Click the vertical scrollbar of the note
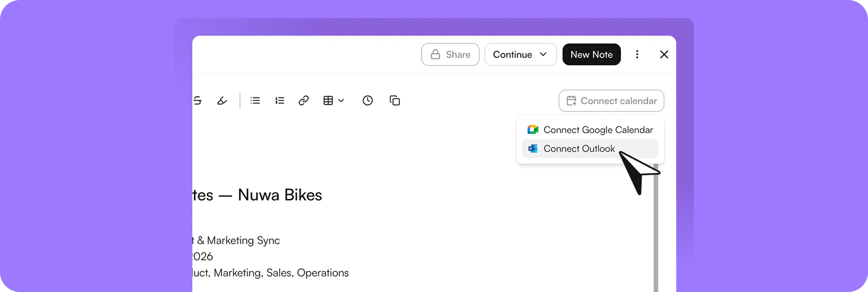The image size is (868, 292). click(656, 227)
